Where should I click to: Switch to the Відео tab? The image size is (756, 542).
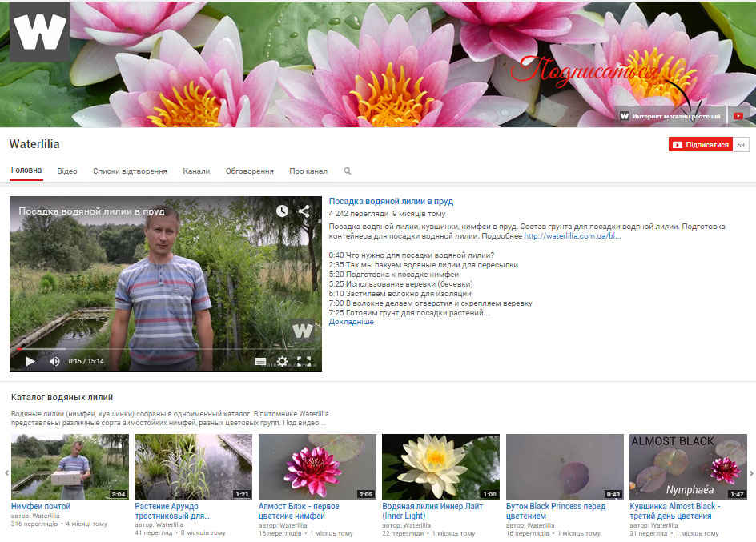click(67, 171)
